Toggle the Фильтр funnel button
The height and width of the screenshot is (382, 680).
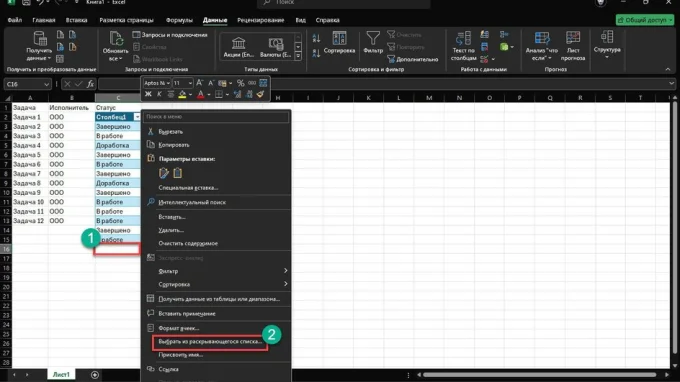click(x=373, y=43)
